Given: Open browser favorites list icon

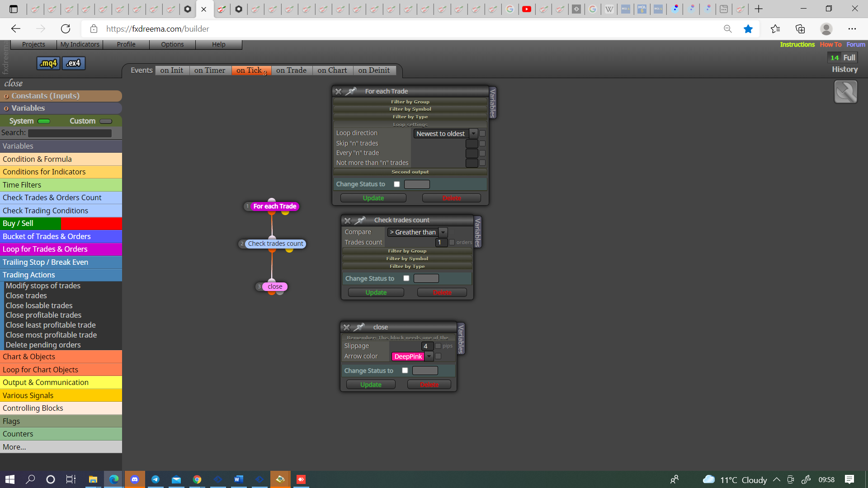Looking at the screenshot, I should [x=775, y=29].
